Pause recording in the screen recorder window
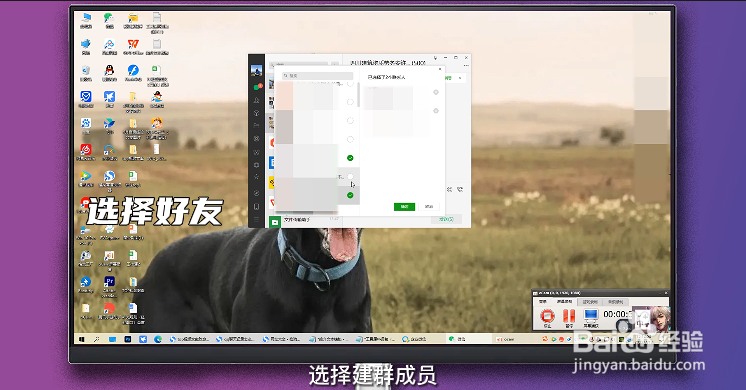Screen dimensions: 746x390 pyautogui.click(x=569, y=317)
